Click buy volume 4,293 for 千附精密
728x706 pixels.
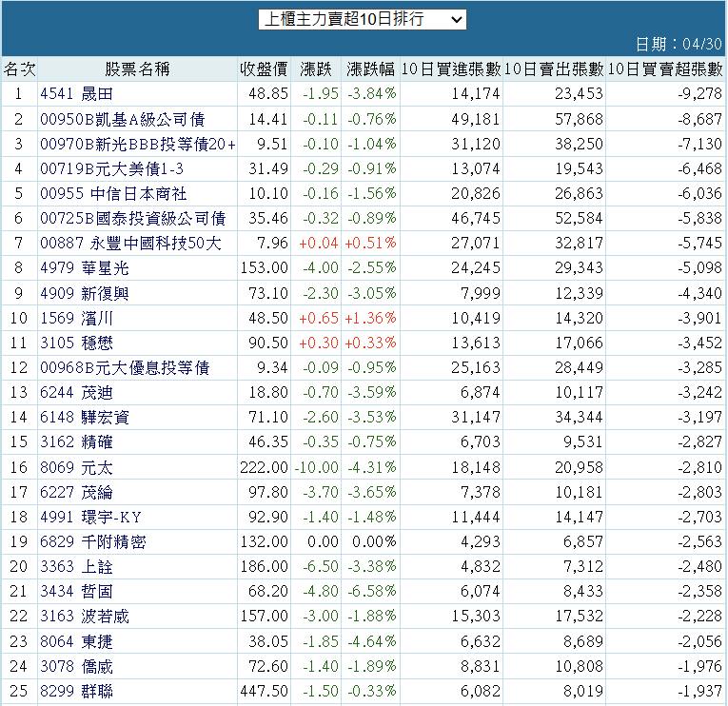(x=481, y=541)
